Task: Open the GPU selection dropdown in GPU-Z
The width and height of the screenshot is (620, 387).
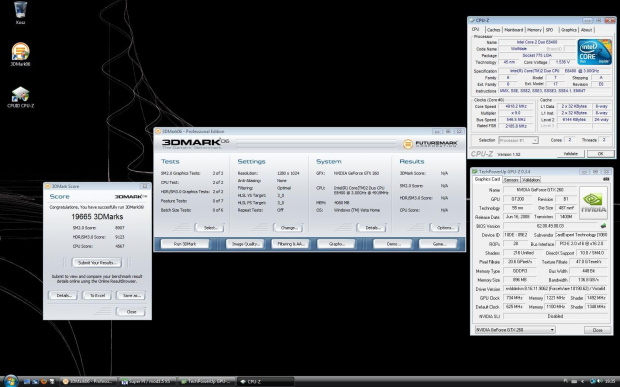Action: pyautogui.click(x=515, y=330)
